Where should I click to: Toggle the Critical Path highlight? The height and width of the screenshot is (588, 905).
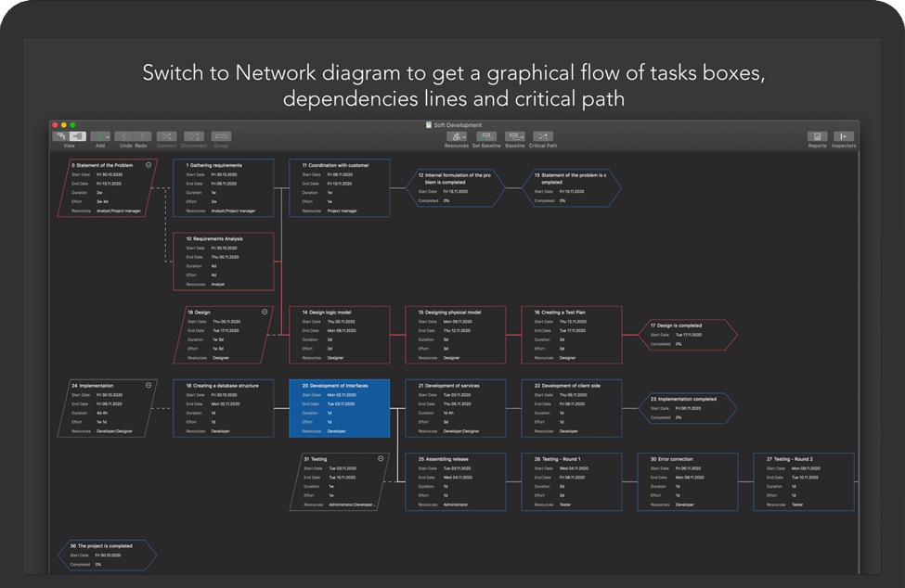pyautogui.click(x=543, y=136)
